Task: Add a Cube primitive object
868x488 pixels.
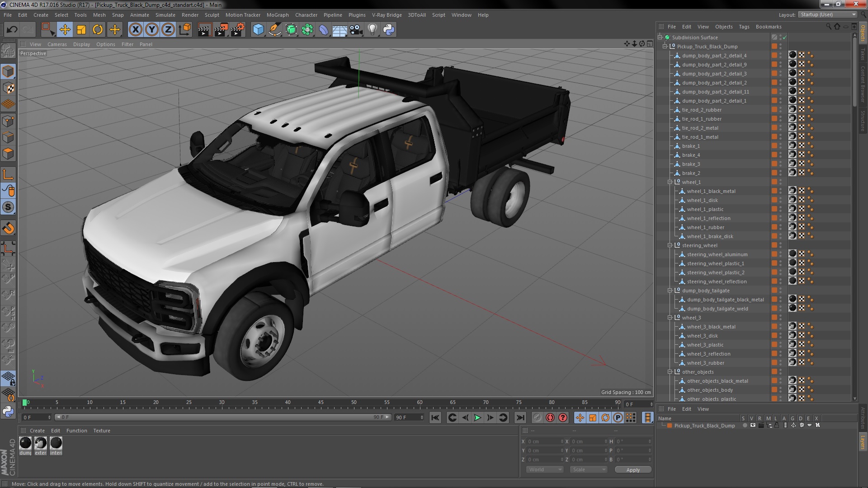Action: pyautogui.click(x=258, y=30)
